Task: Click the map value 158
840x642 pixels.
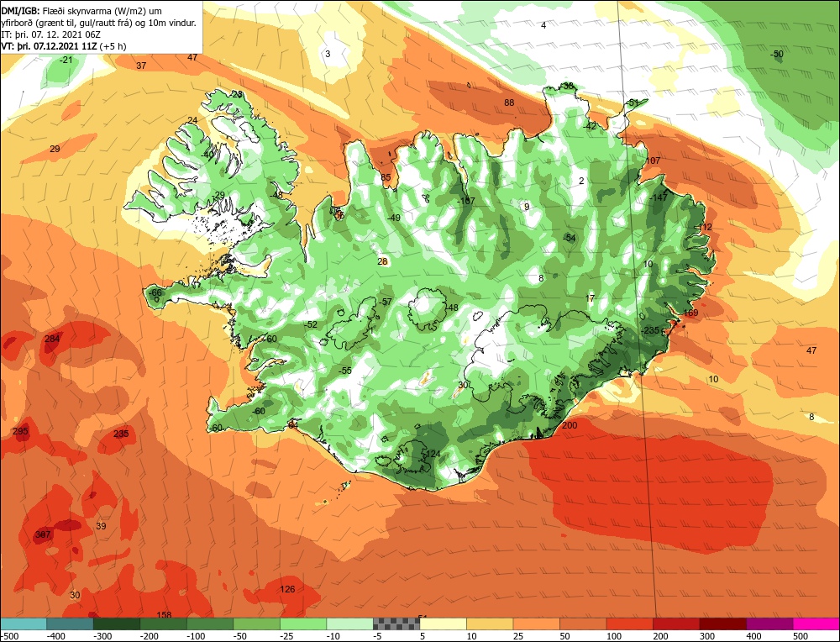Action: point(164,614)
